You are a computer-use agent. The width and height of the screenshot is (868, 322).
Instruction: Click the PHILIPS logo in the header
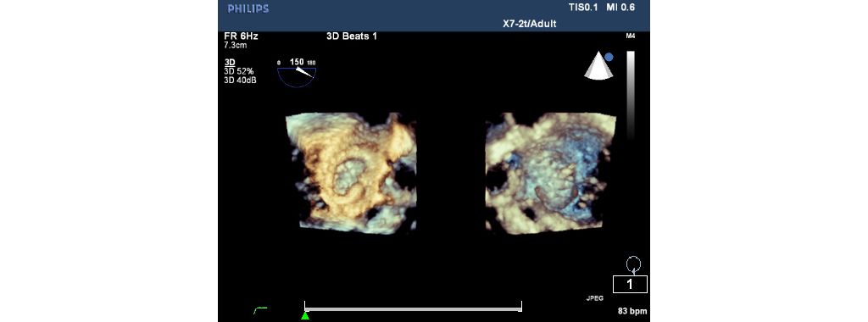pyautogui.click(x=248, y=8)
